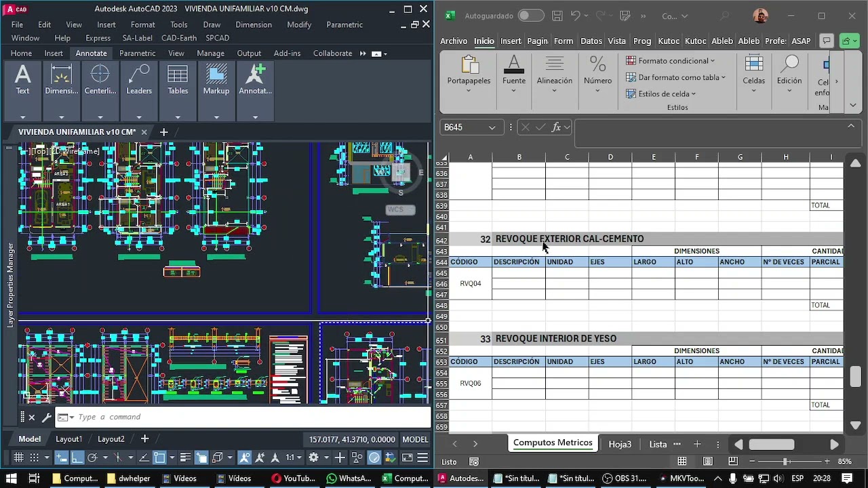Toggle AutoCAD object snap
868x488 pixels.
coord(159,458)
